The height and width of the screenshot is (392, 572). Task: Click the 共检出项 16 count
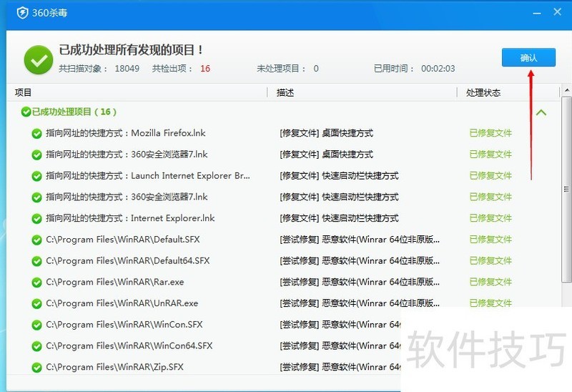[x=181, y=69]
